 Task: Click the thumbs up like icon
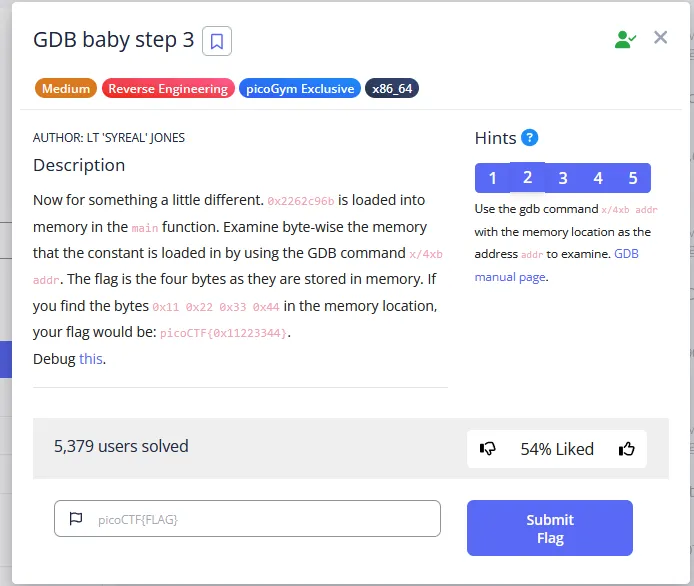click(x=627, y=449)
